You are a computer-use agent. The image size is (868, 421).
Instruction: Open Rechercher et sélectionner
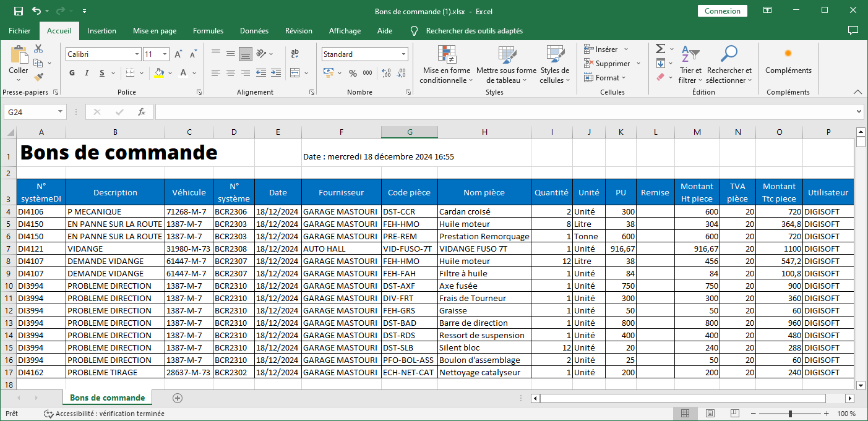729,64
